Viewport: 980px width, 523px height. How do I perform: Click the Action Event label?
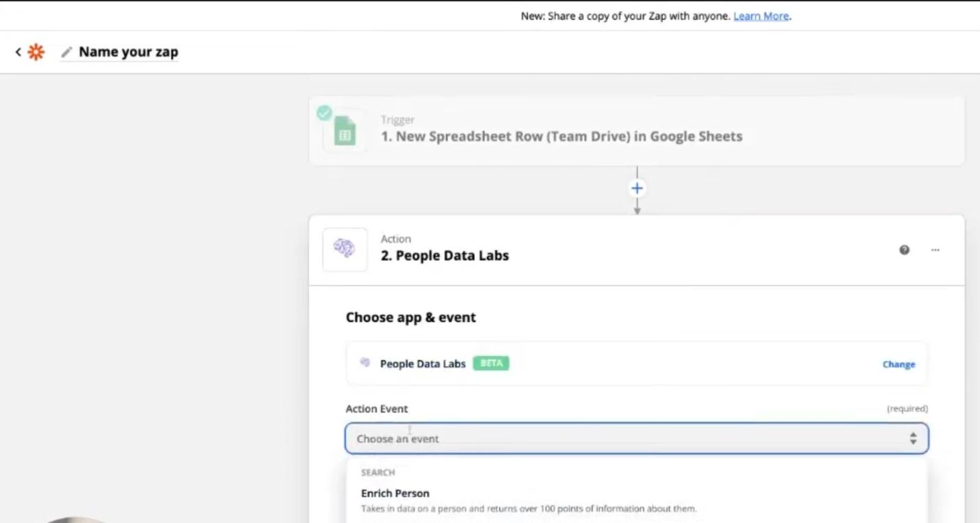pos(376,409)
